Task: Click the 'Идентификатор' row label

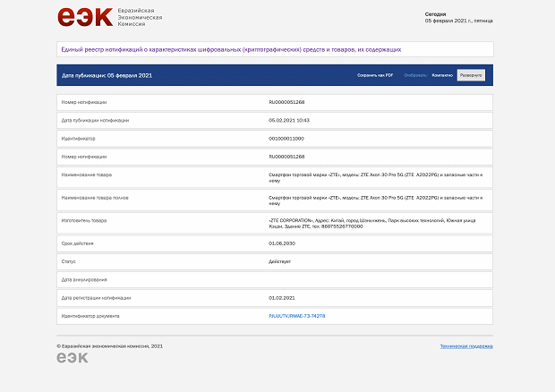Action: 78,139
